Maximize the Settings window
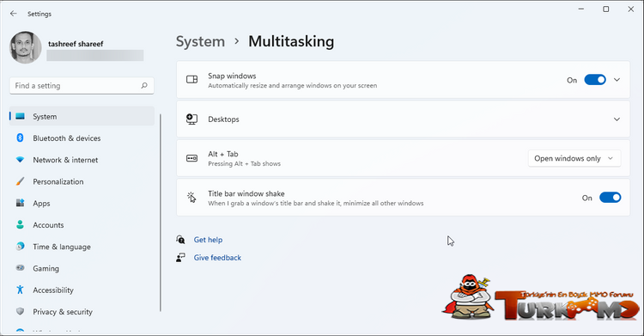This screenshot has width=644, height=336. (x=606, y=9)
